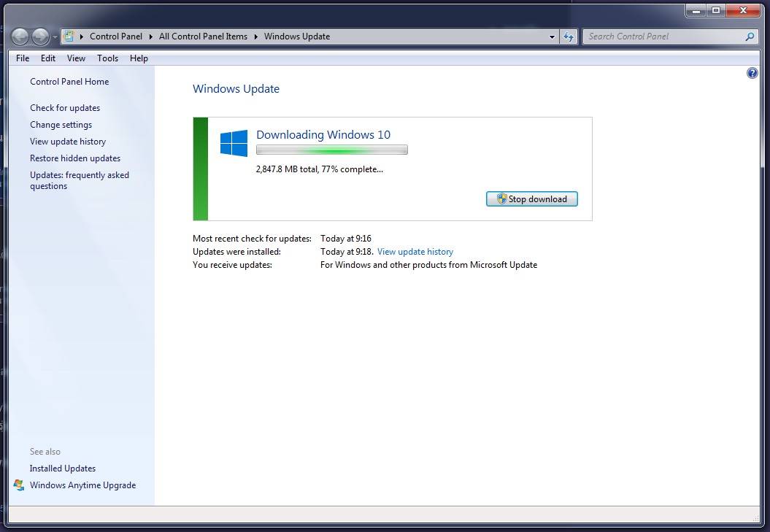Expand the arrow after Control Panel breadcrumb
Image resolution: width=770 pixels, height=532 pixels.
pyautogui.click(x=151, y=36)
